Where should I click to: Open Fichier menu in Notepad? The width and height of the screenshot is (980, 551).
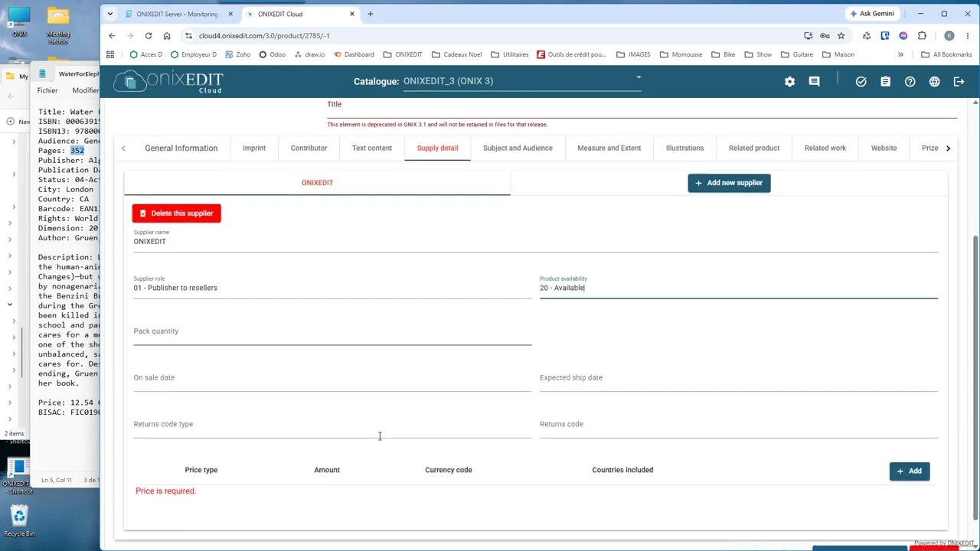click(47, 90)
